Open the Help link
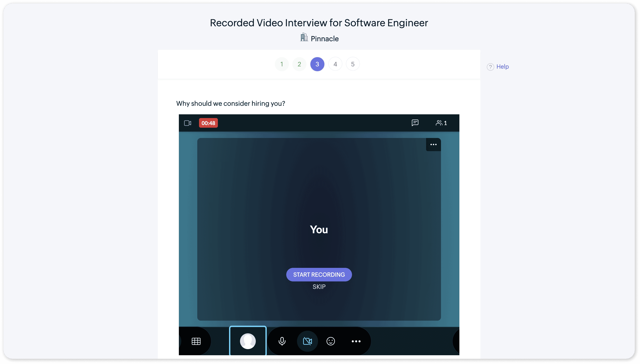The image size is (640, 364). [x=502, y=67]
